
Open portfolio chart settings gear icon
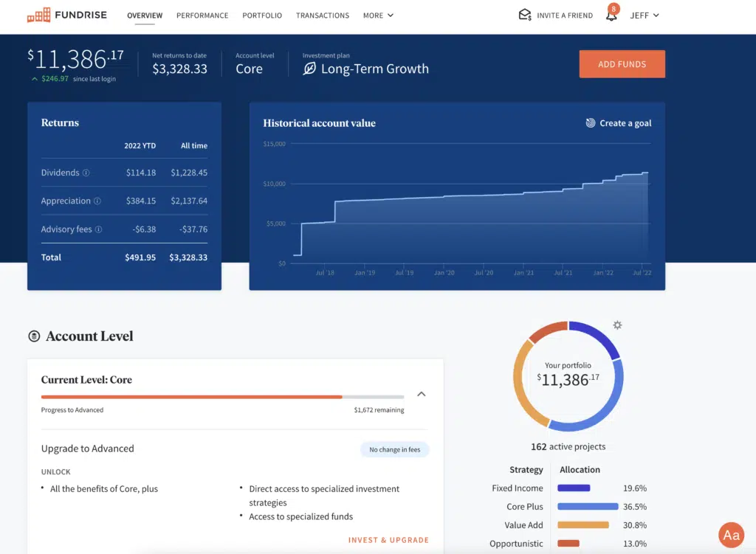click(x=617, y=325)
